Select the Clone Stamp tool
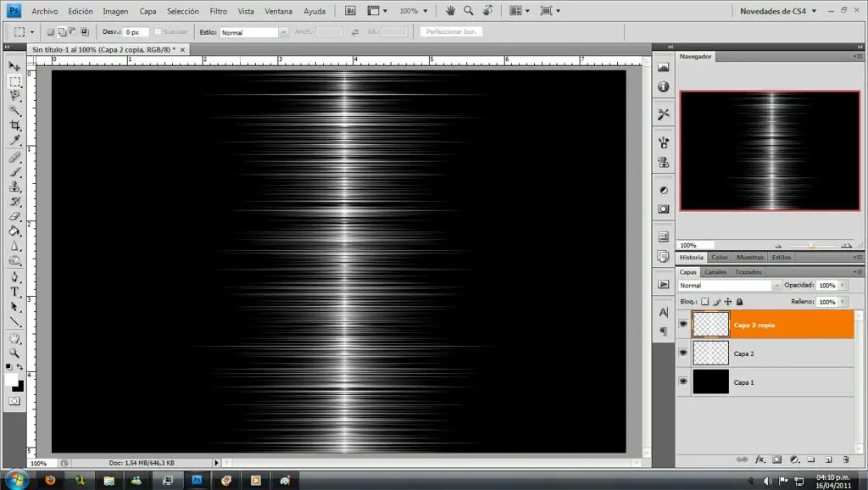Viewport: 868px width, 490px height. tap(14, 187)
